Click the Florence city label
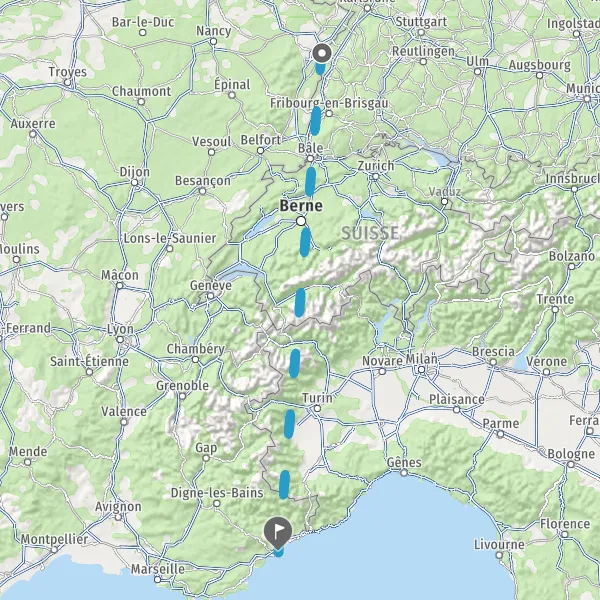This screenshot has height=600, width=600. click(x=565, y=524)
